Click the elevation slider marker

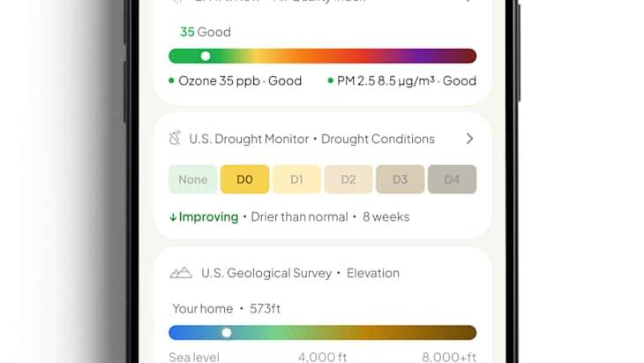[227, 333]
